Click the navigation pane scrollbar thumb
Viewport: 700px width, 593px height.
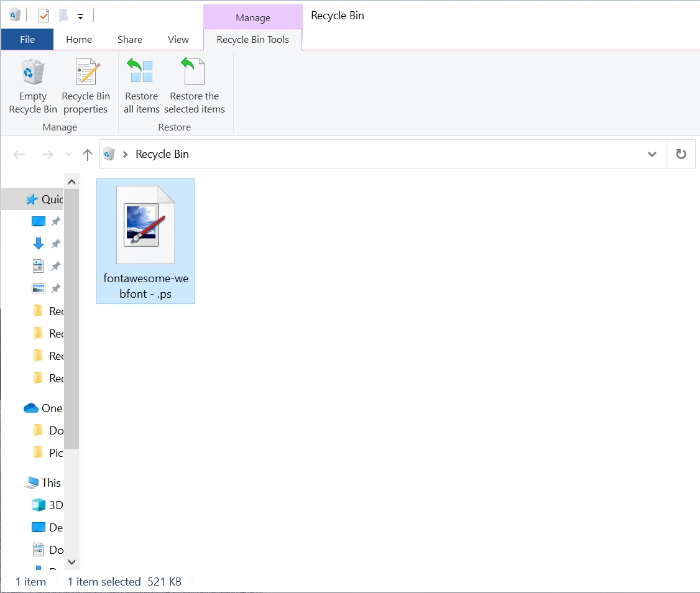[x=72, y=318]
